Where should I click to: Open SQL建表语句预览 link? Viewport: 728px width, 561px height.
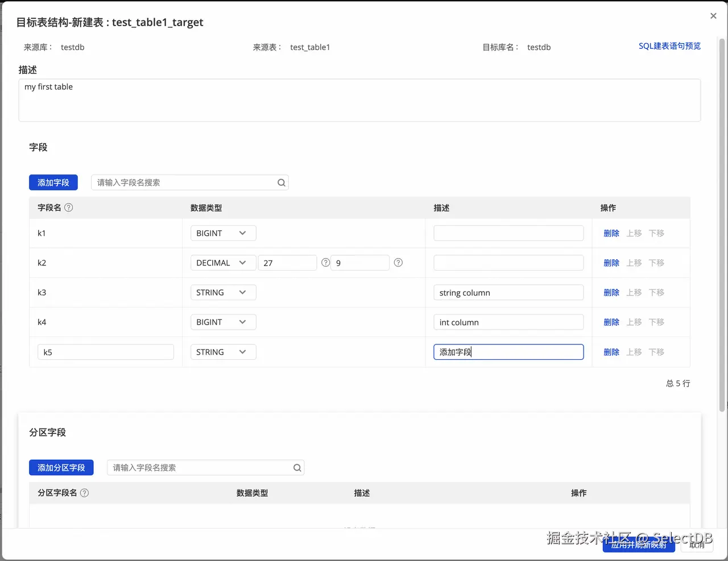click(669, 46)
